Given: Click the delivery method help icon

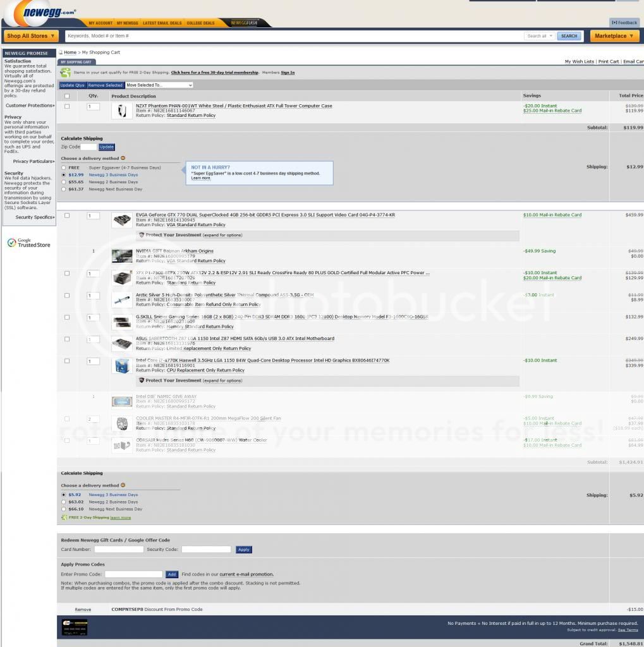Looking at the screenshot, I should tap(123, 159).
